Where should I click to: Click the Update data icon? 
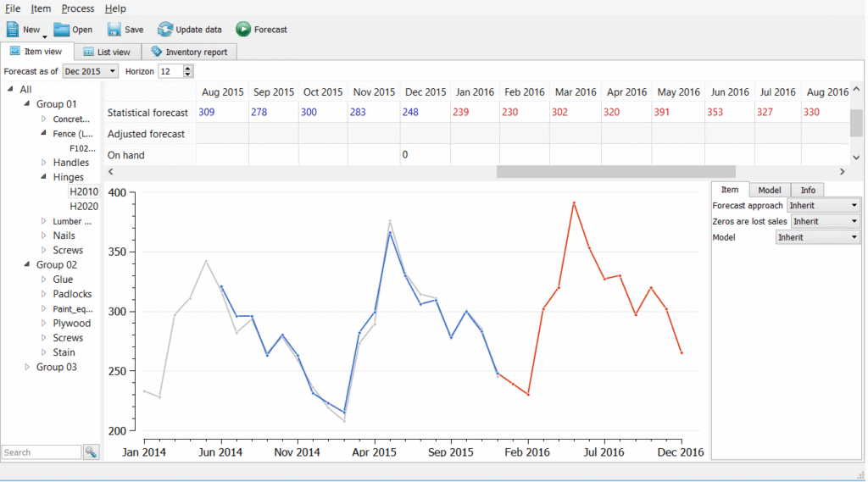(x=165, y=30)
